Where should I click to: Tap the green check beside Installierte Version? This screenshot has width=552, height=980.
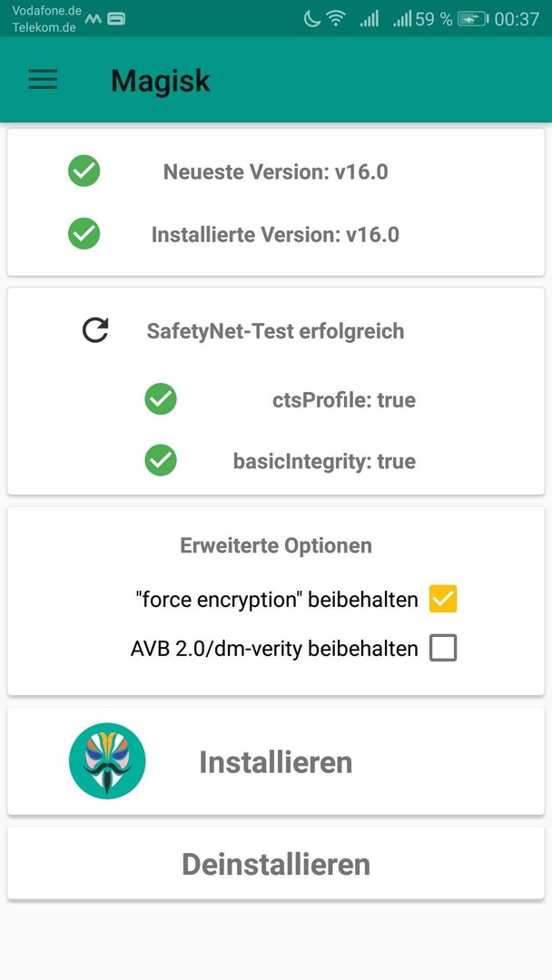(x=84, y=234)
